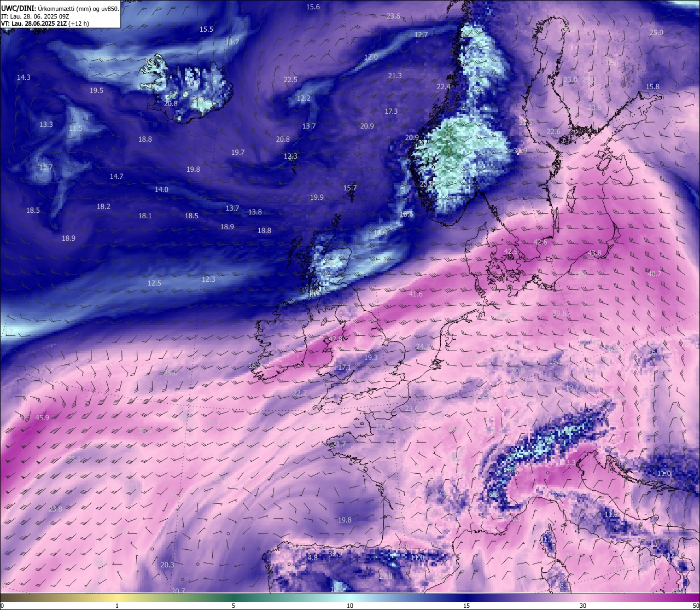Image resolution: width=700 pixels, height=610 pixels.
Task: Click the '19.7' value label
Action: [x=238, y=152]
